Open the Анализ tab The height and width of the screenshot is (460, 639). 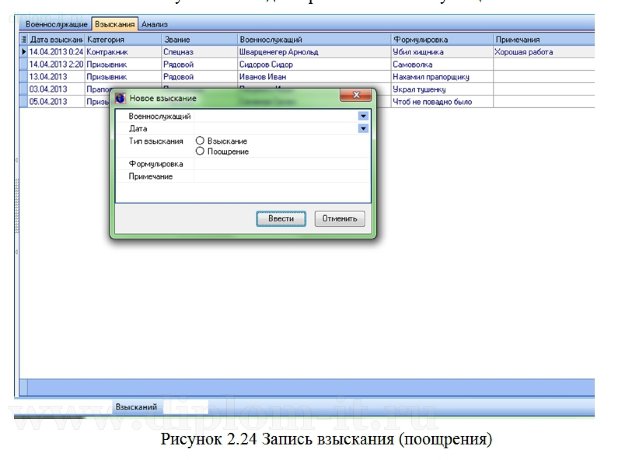154,24
